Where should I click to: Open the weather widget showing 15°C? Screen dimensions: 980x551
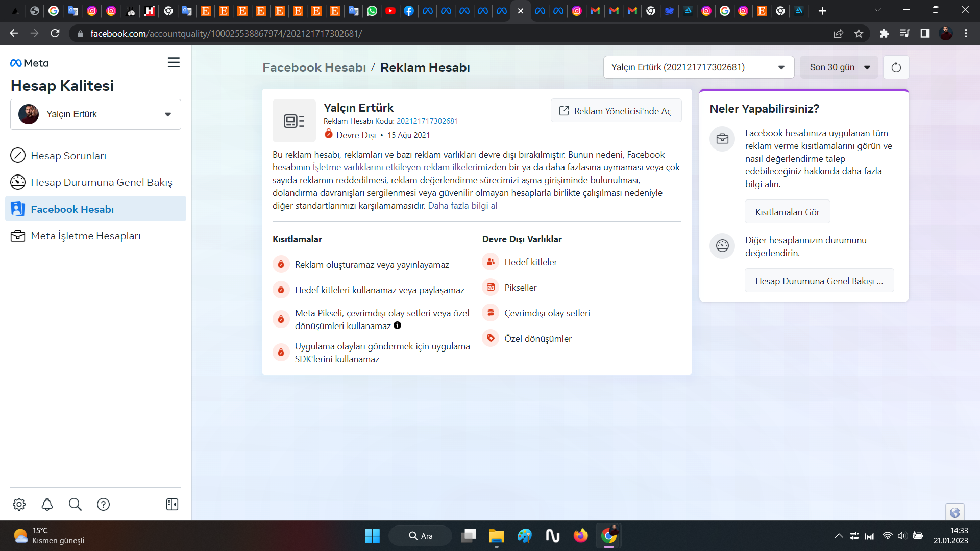pos(49,536)
